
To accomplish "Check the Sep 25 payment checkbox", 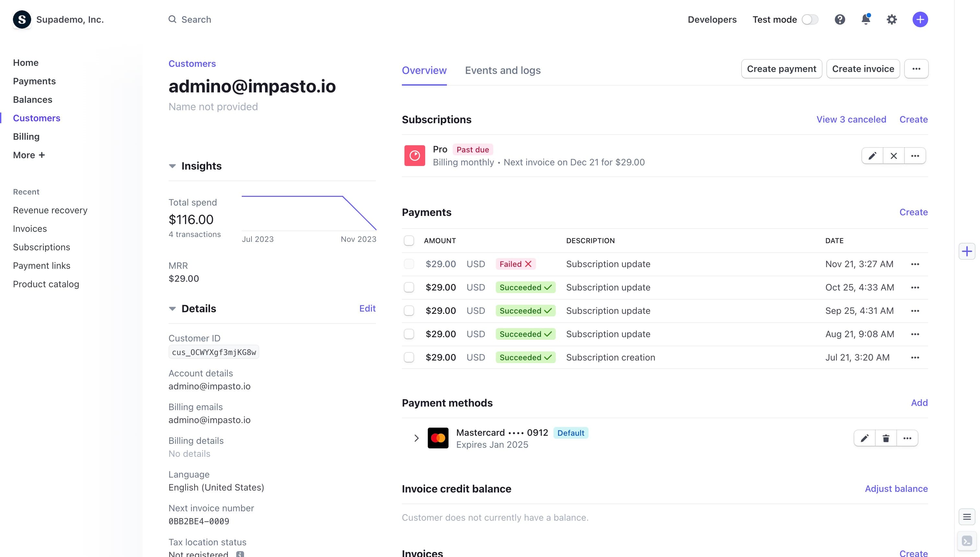I will [409, 311].
